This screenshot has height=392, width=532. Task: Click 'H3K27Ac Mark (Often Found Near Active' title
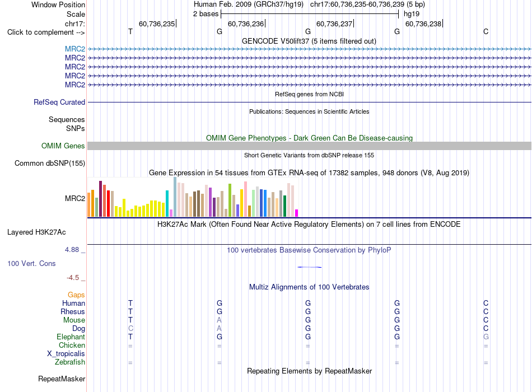(x=309, y=225)
